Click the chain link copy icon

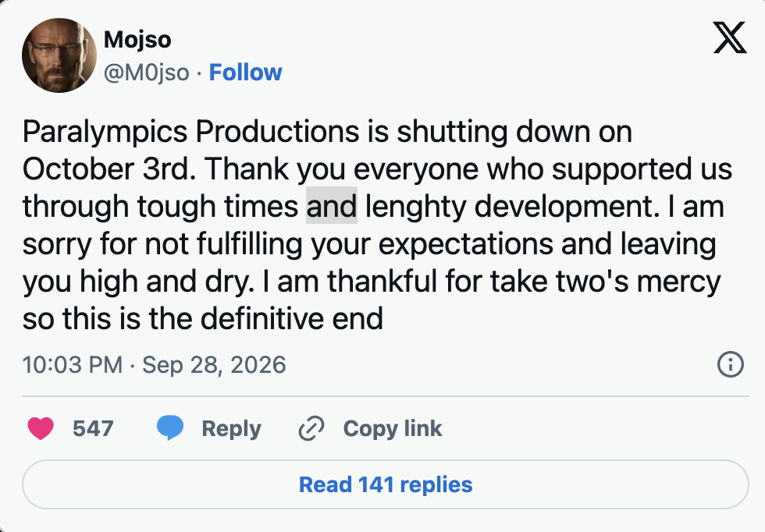pyautogui.click(x=311, y=428)
